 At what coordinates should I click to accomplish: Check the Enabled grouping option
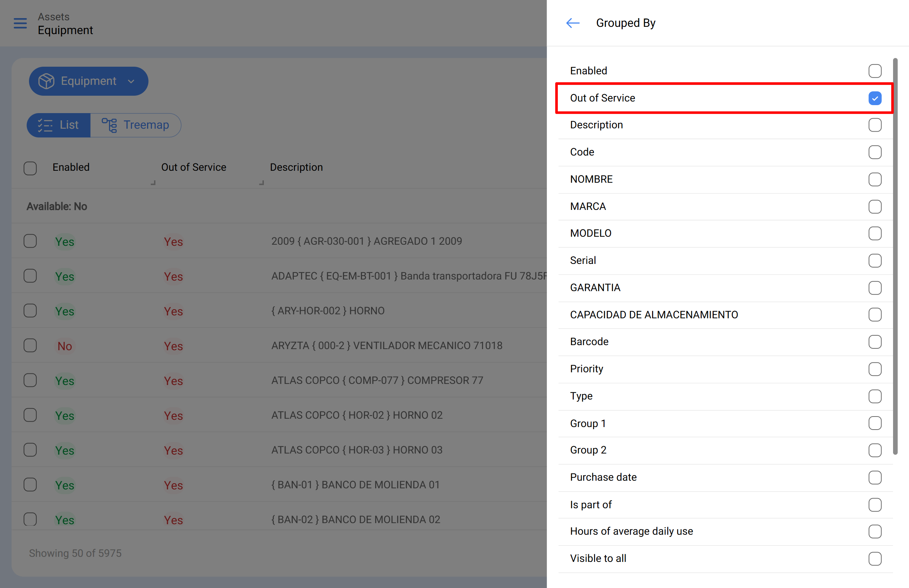tap(875, 71)
